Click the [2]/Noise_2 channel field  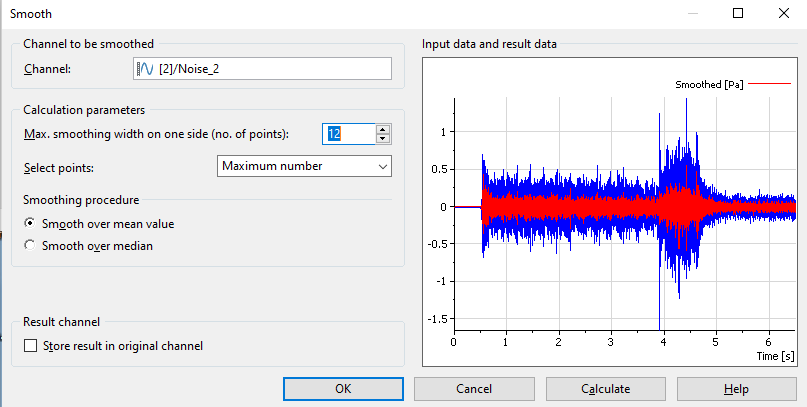pos(270,69)
